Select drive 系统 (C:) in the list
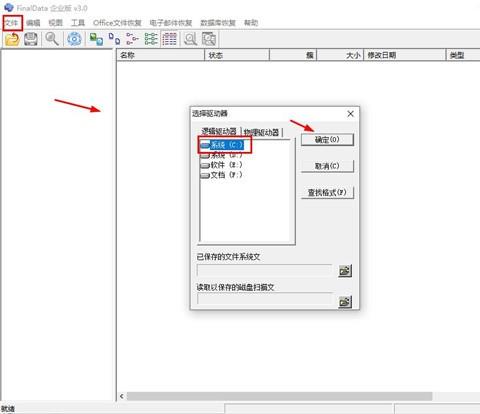Viewport: 480px width, 414px height. click(222, 145)
